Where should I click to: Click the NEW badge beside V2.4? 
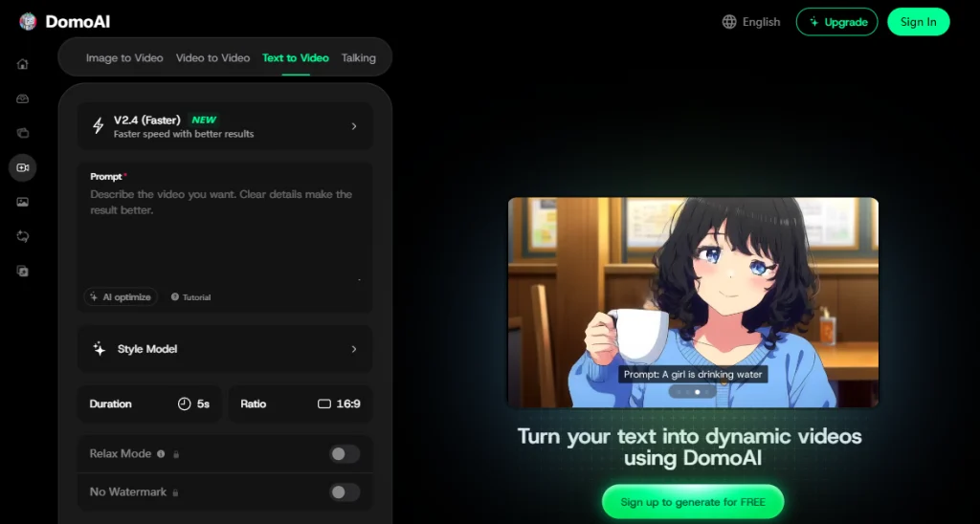204,120
